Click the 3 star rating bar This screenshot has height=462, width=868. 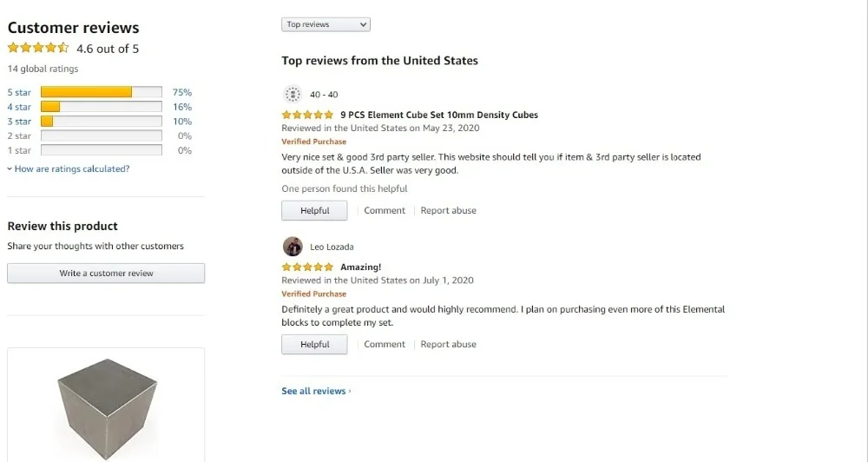tap(101, 122)
